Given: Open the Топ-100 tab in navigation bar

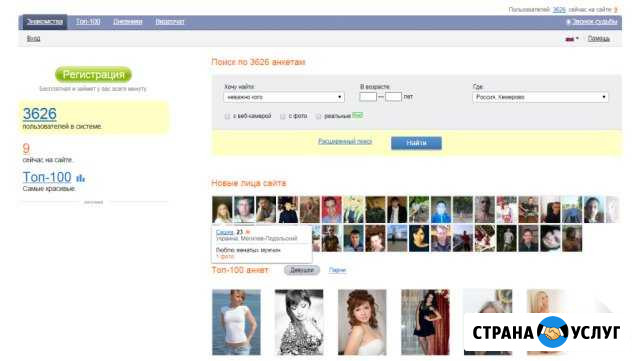Looking at the screenshot, I should 88,22.
